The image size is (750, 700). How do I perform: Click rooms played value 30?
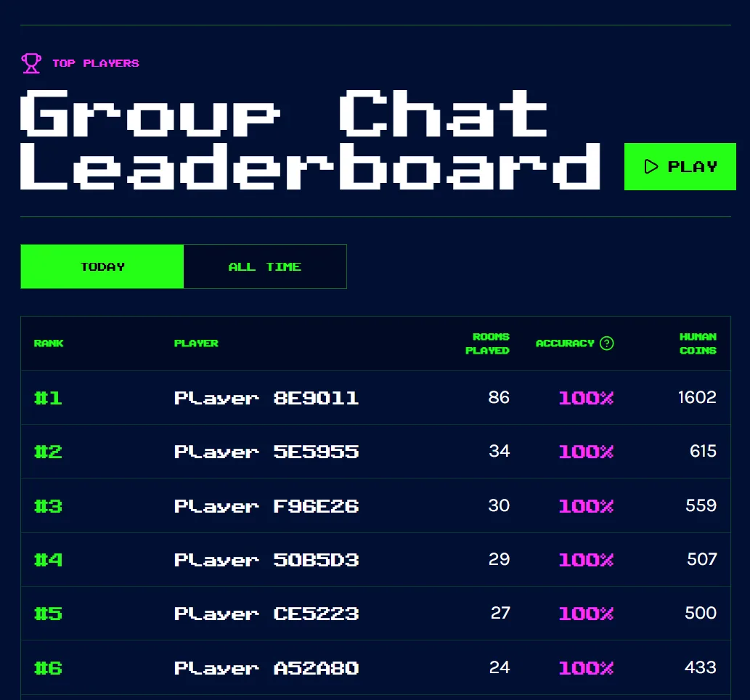(499, 505)
